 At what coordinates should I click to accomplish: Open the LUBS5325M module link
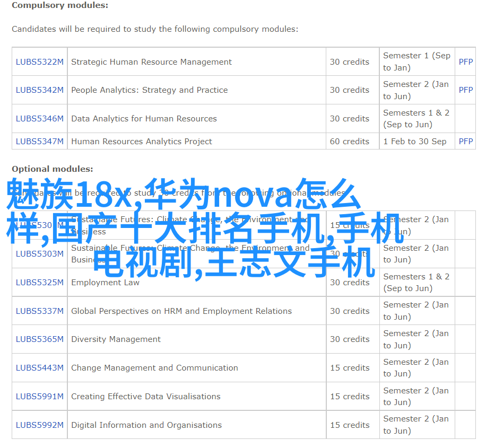(40, 283)
